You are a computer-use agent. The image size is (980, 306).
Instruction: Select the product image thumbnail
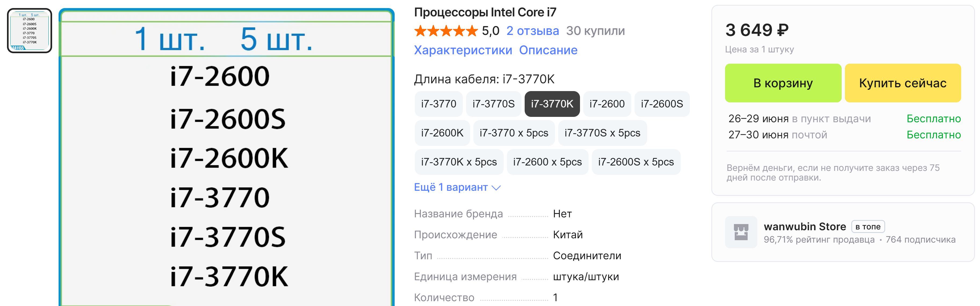pyautogui.click(x=29, y=31)
